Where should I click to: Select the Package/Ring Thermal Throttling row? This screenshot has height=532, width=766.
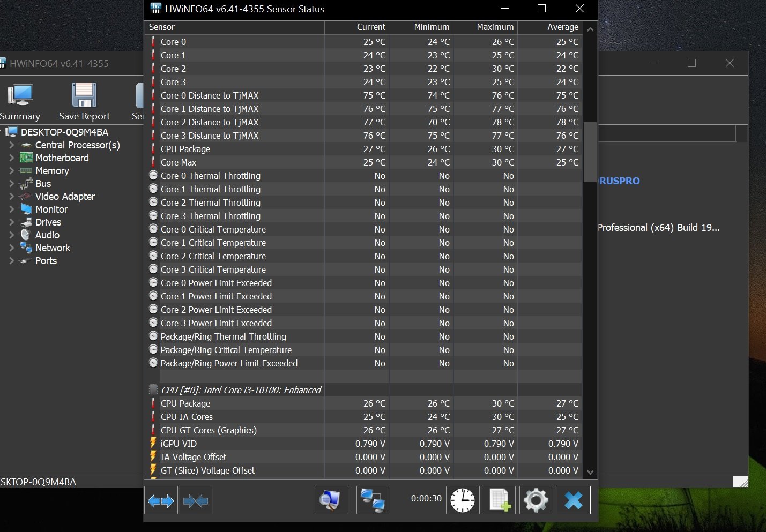coord(363,336)
